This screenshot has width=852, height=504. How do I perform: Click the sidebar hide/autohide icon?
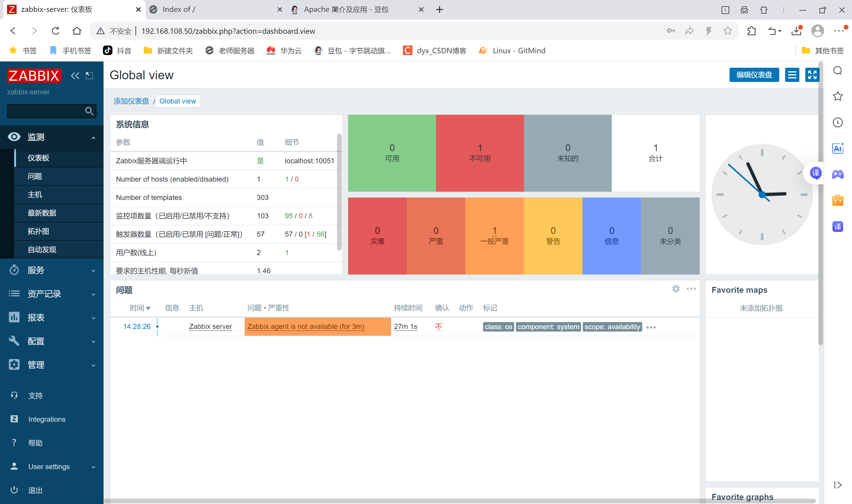[x=89, y=75]
